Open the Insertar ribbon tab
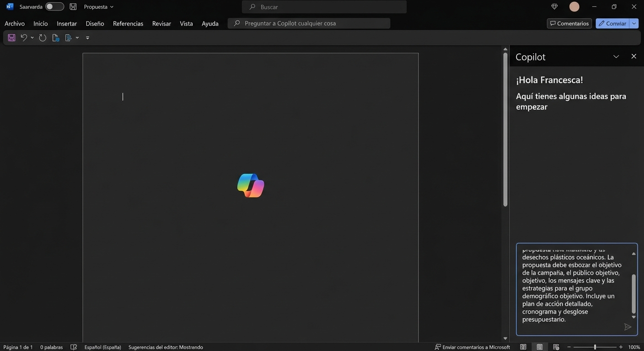 coord(67,23)
